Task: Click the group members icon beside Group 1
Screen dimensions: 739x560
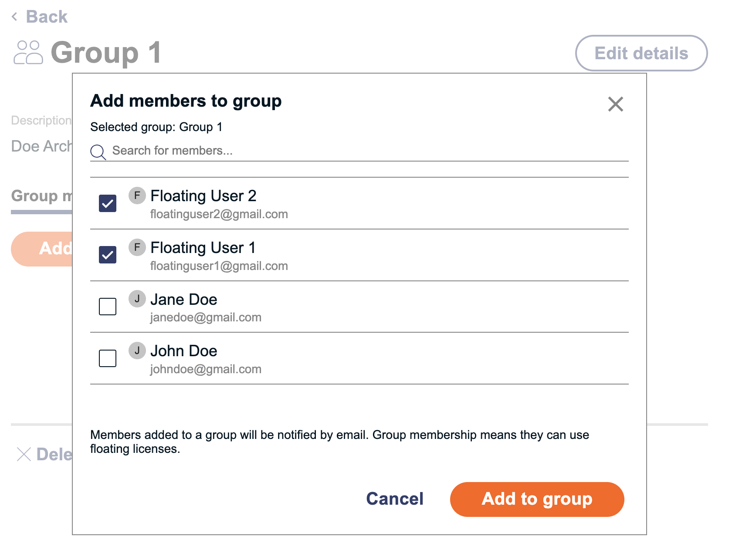Action: (28, 52)
